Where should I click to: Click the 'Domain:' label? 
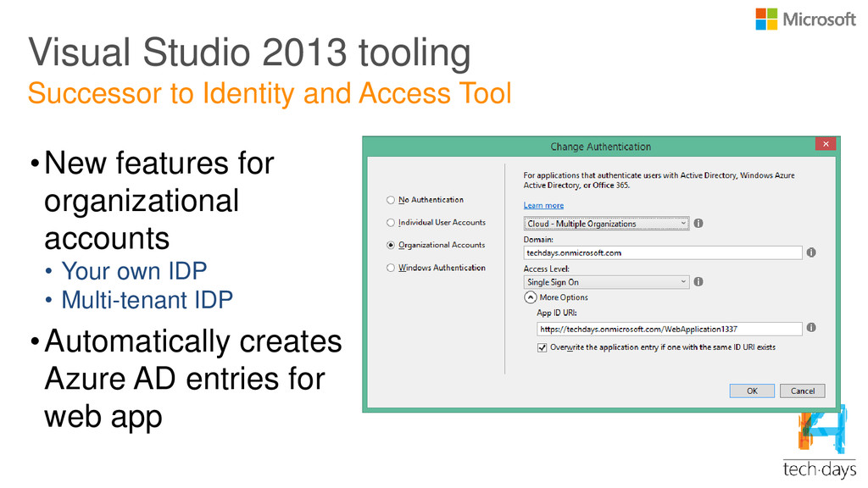[x=538, y=240]
